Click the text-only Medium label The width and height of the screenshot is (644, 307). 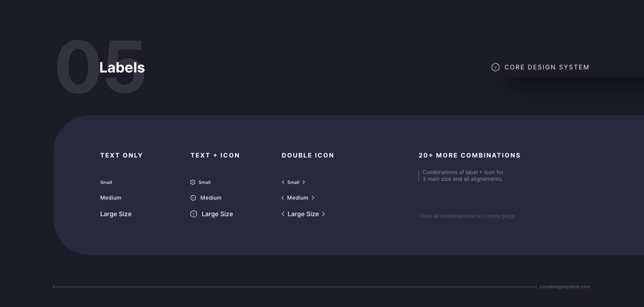pyautogui.click(x=110, y=198)
